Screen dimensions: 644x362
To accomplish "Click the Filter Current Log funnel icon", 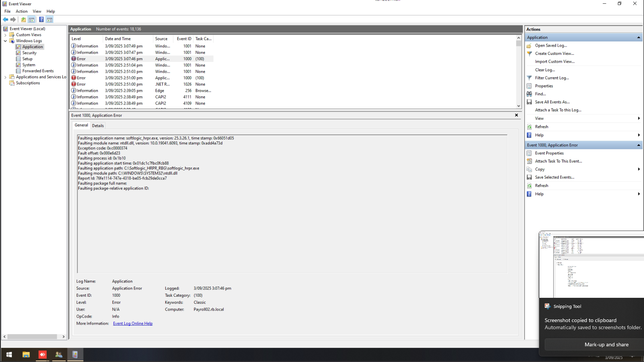I will pyautogui.click(x=529, y=78).
